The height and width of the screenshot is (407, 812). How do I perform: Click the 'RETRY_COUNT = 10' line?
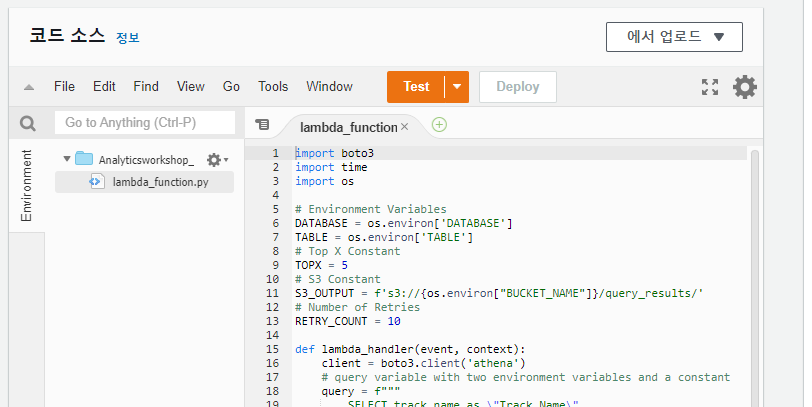pos(347,321)
